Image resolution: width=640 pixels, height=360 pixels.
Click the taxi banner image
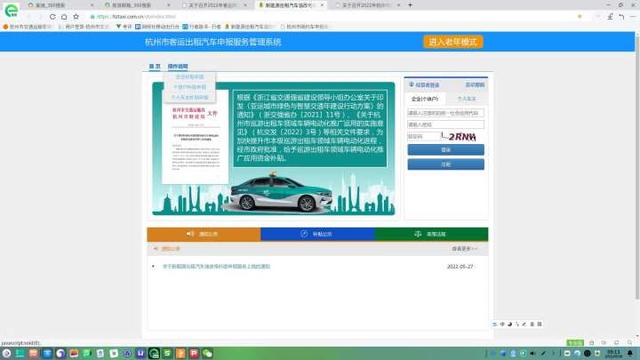point(273,149)
